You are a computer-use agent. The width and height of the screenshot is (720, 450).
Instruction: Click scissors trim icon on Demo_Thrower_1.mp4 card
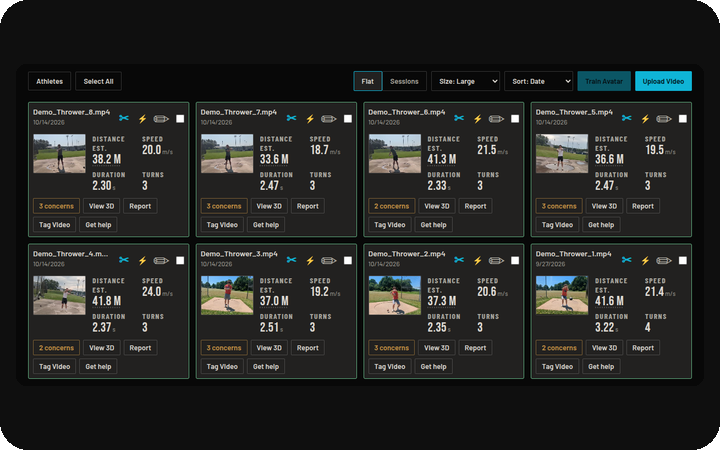click(x=627, y=260)
